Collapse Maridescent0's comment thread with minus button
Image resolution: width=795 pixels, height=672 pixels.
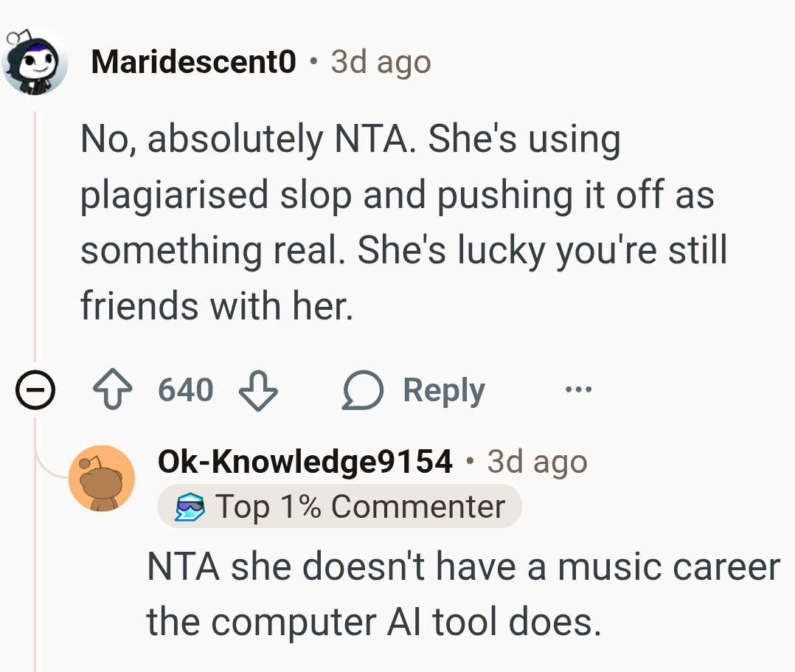35,390
